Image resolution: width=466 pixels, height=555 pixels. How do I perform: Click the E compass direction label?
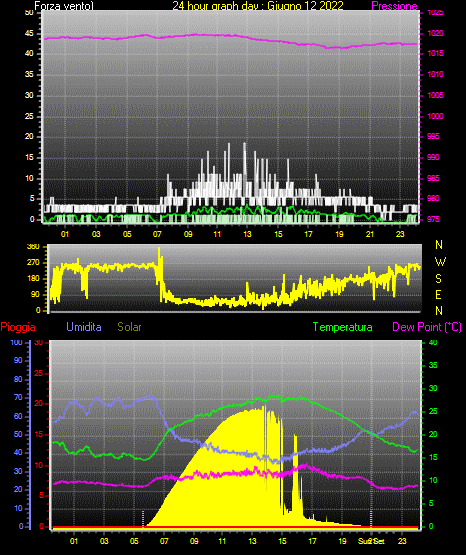438,294
